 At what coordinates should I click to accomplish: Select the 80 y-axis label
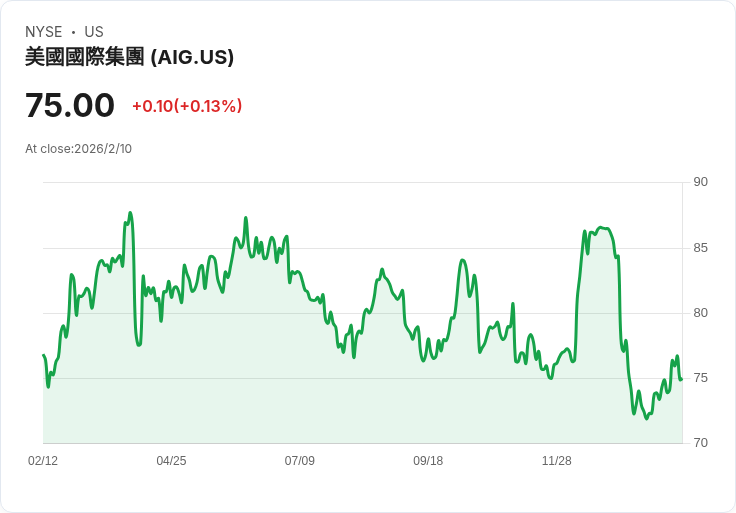701,313
